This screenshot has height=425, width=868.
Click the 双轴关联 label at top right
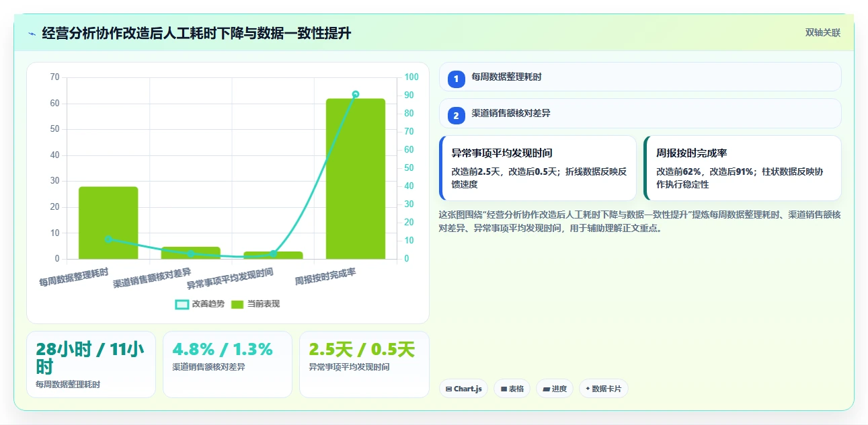(x=823, y=32)
